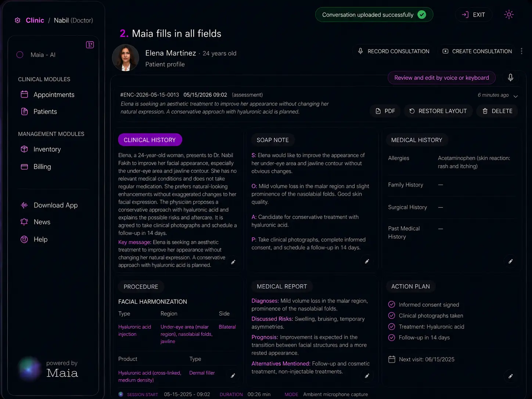
Task: Toggle Follow-up in 14 days checkmark
Action: pos(392,337)
